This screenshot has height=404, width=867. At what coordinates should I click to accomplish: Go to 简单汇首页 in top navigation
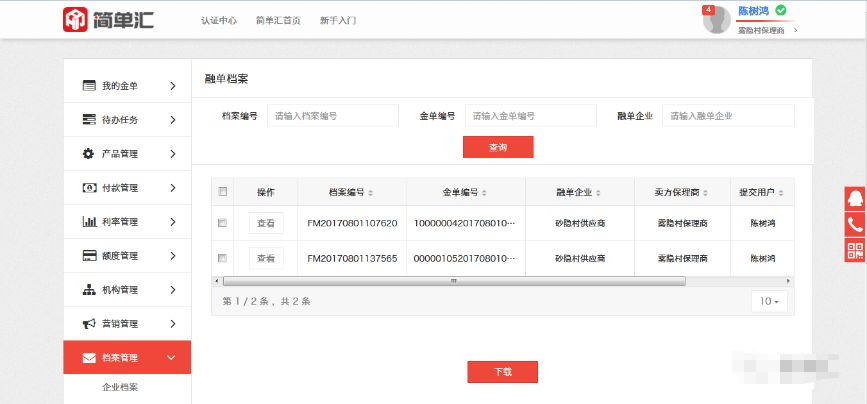[x=278, y=20]
